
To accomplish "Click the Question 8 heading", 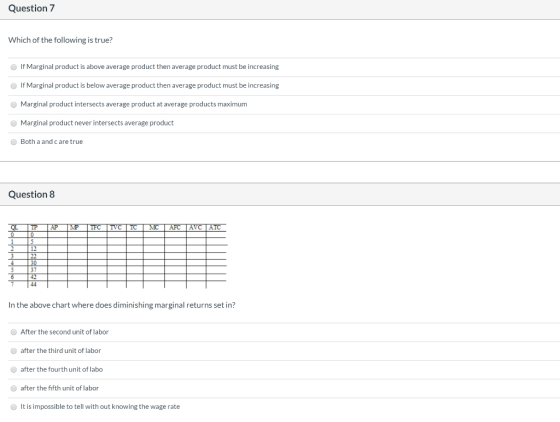I will [31, 195].
